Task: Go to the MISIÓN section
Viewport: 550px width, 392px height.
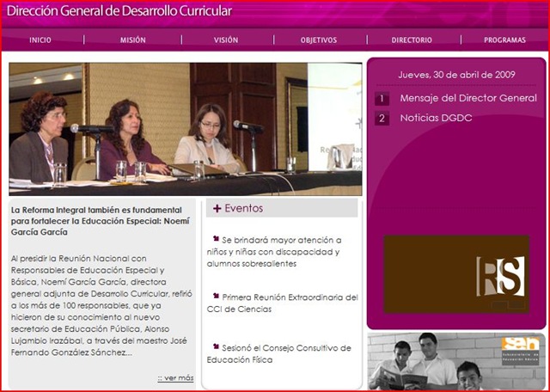Action: pos(133,40)
